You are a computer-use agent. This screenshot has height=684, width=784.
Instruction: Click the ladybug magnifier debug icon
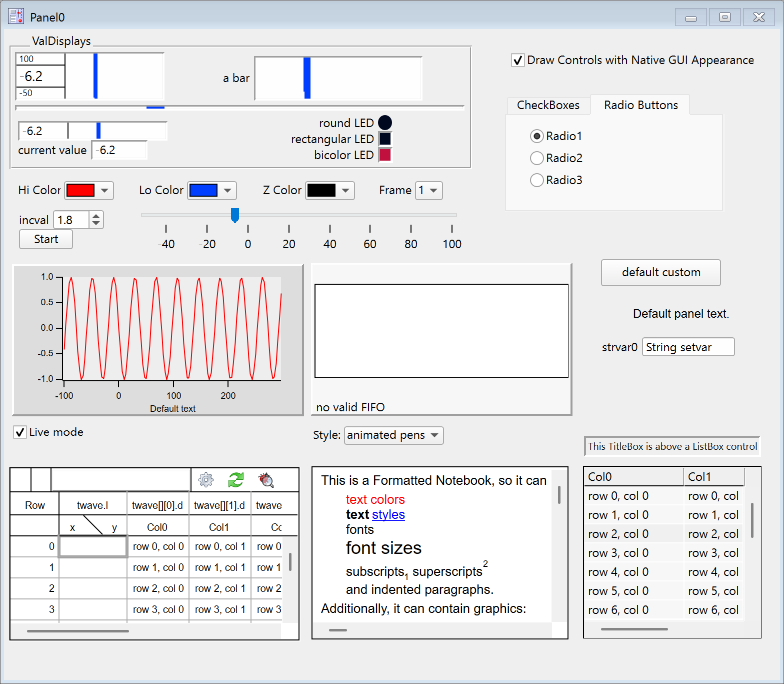coord(266,480)
